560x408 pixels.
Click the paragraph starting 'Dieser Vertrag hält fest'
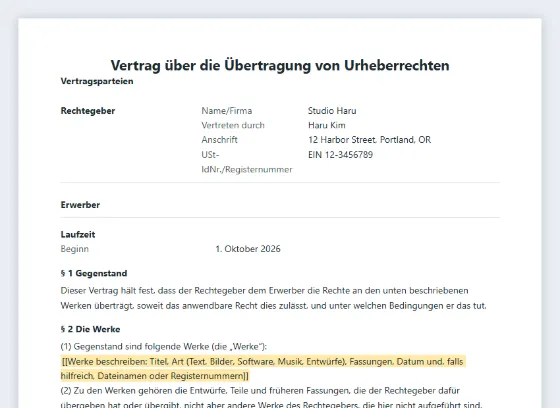click(x=274, y=298)
